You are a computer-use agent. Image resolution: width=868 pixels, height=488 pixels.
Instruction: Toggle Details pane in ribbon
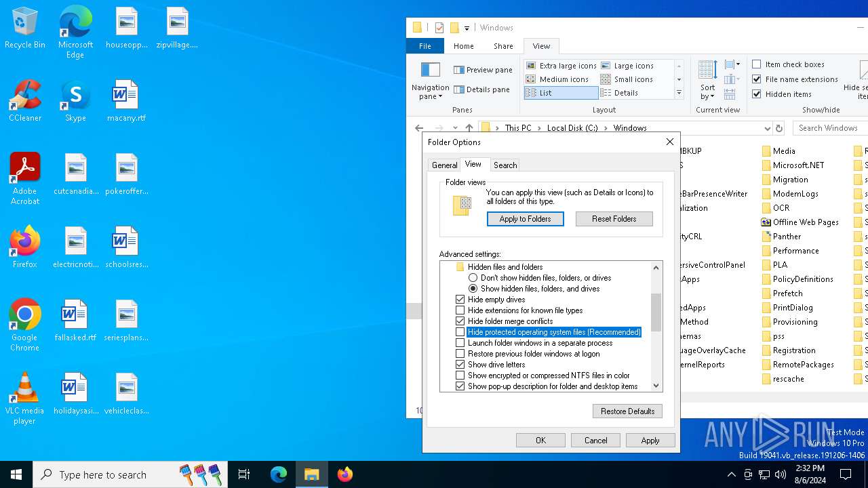(482, 89)
